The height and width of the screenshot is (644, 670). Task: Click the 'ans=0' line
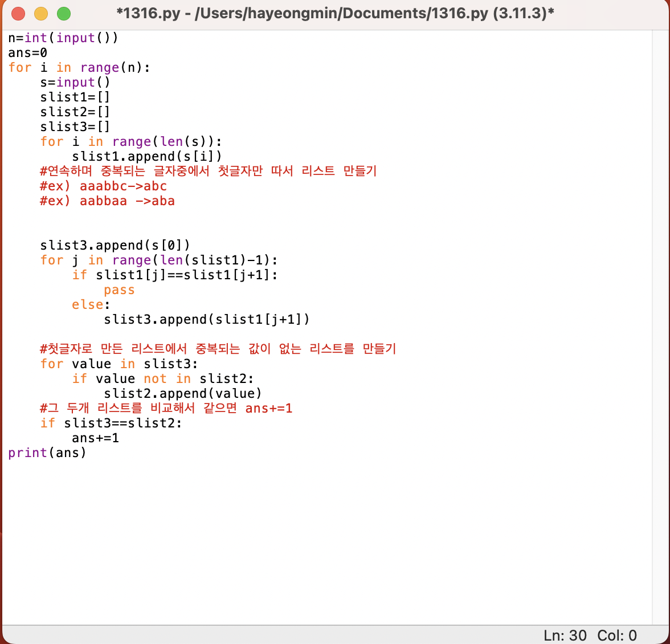(28, 53)
